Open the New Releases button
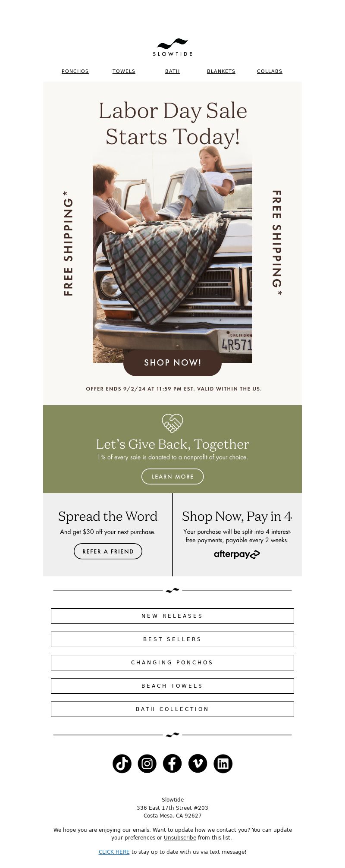Image resolution: width=345 pixels, height=868 pixels. pos(172,616)
